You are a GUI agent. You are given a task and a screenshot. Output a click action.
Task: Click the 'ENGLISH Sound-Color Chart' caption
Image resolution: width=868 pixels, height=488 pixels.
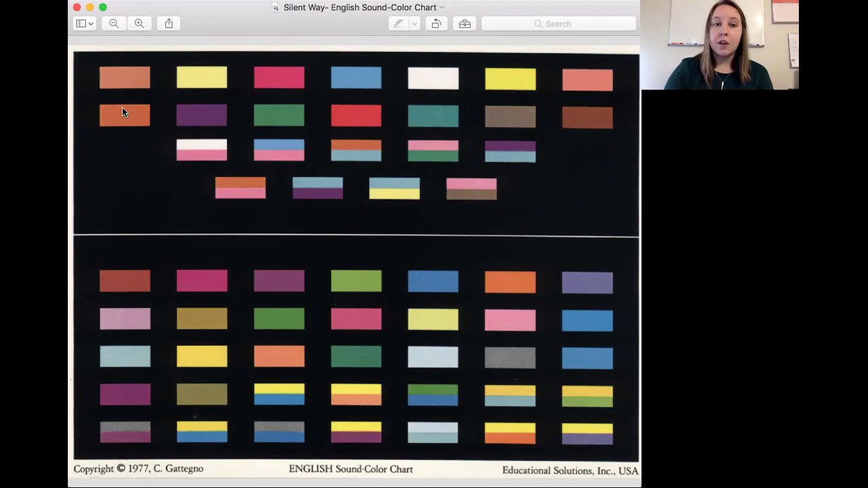coord(351,469)
